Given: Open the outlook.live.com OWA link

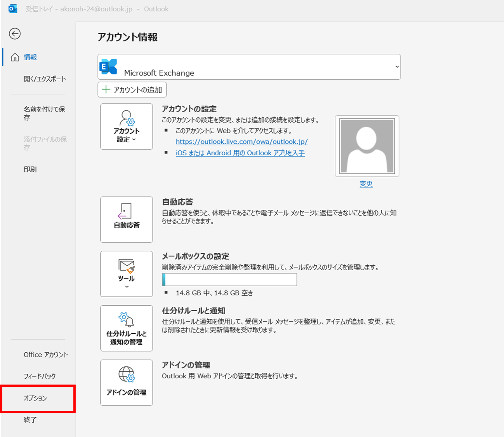Looking at the screenshot, I should pyautogui.click(x=242, y=142).
